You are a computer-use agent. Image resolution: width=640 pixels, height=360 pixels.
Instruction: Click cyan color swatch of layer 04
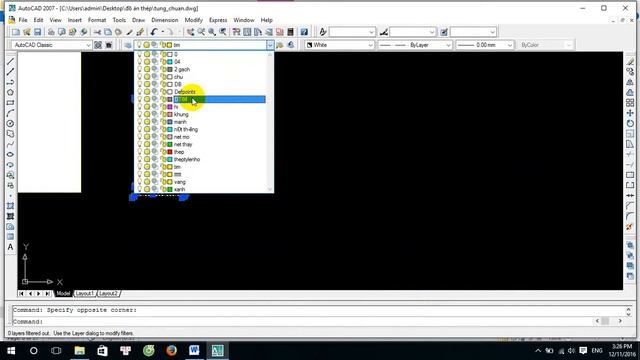coord(170,62)
